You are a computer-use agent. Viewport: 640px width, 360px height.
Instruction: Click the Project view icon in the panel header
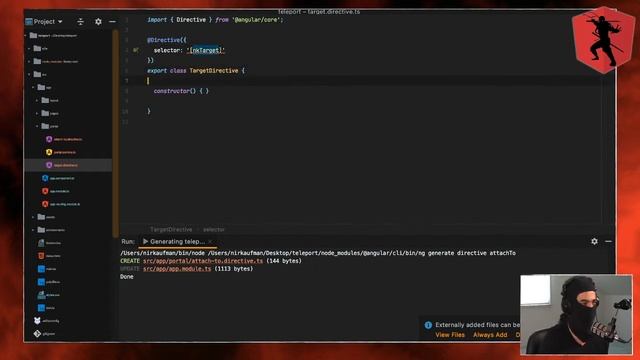click(29, 22)
